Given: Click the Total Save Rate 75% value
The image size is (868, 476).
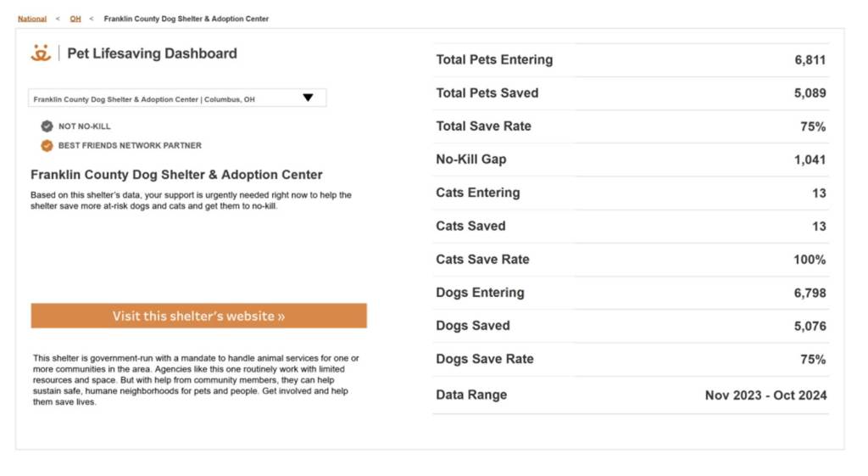Looking at the screenshot, I should click(x=812, y=126).
